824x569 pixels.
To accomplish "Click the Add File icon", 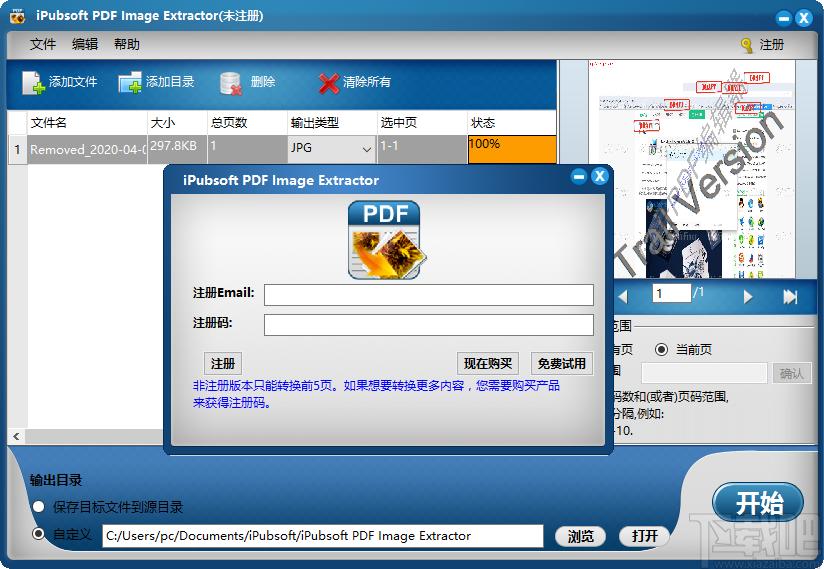I will click(x=34, y=82).
